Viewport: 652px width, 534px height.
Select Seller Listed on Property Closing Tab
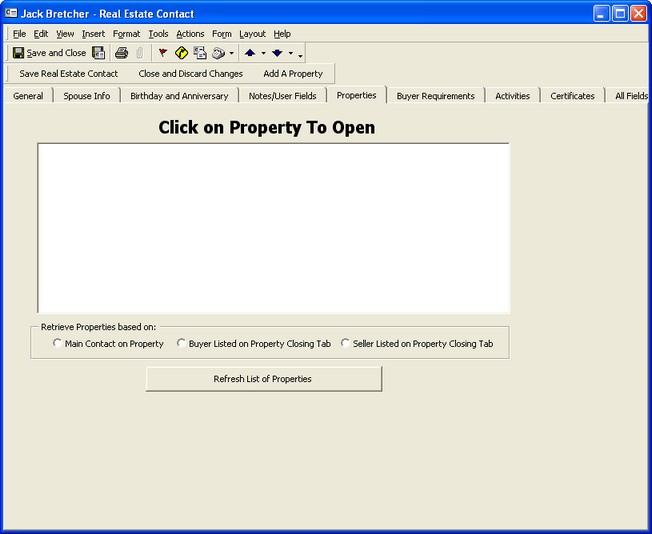click(345, 343)
